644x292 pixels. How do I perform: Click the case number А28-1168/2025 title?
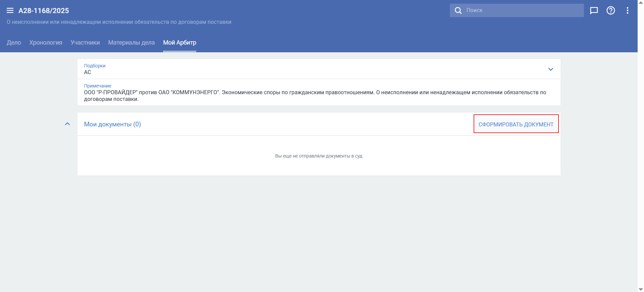44,11
